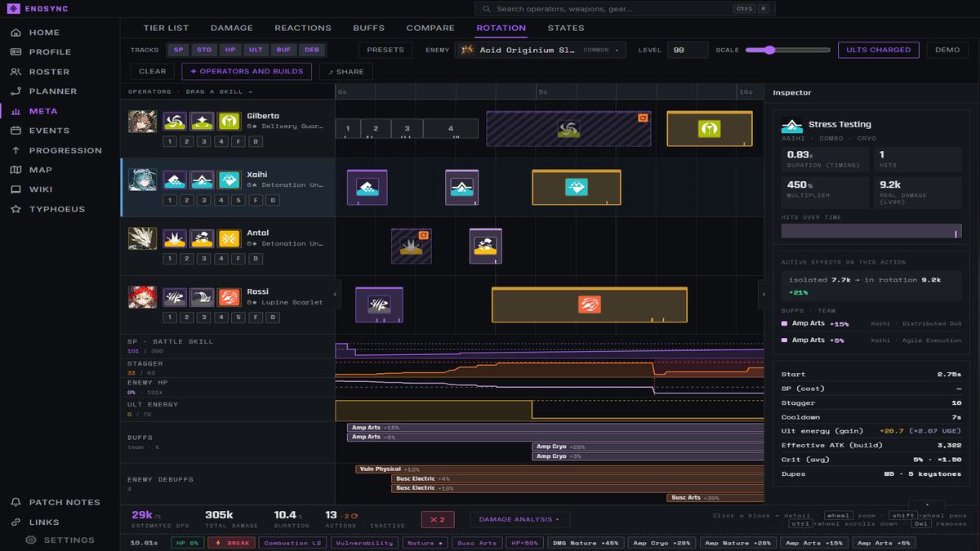Switch to the STATES tab
The width and height of the screenshot is (980, 551).
click(x=566, y=28)
